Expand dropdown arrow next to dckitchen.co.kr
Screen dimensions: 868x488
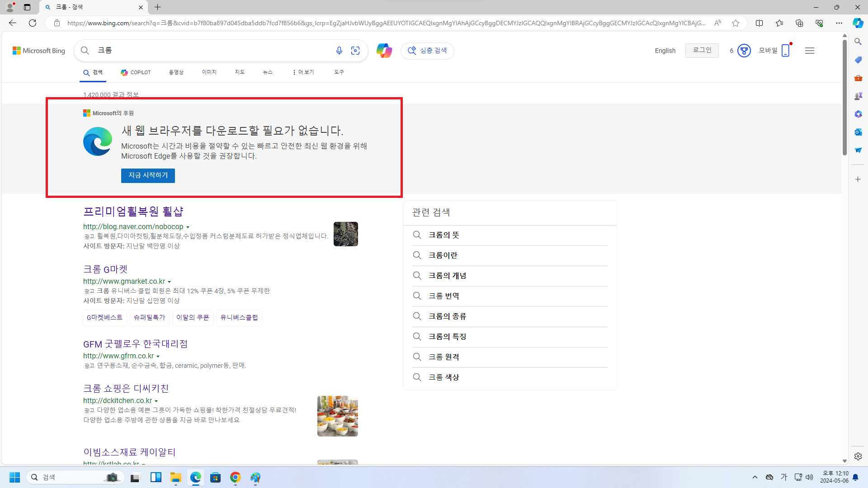tap(156, 401)
